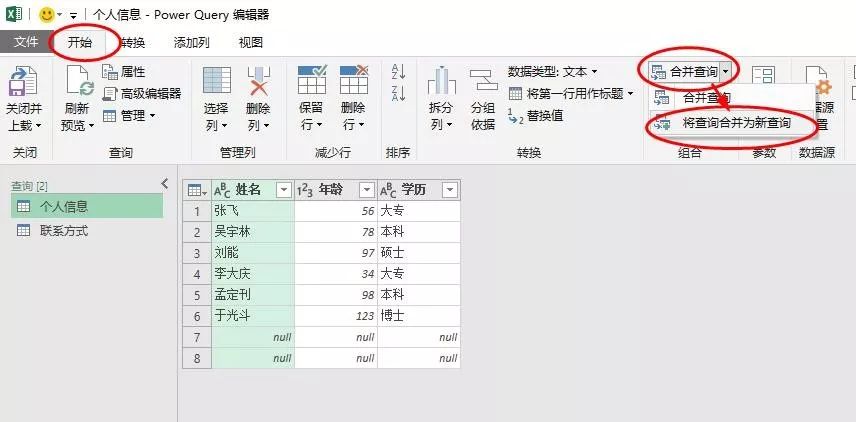Open Properties (属性)
Image resolution: width=856 pixels, height=422 pixels.
[x=124, y=72]
